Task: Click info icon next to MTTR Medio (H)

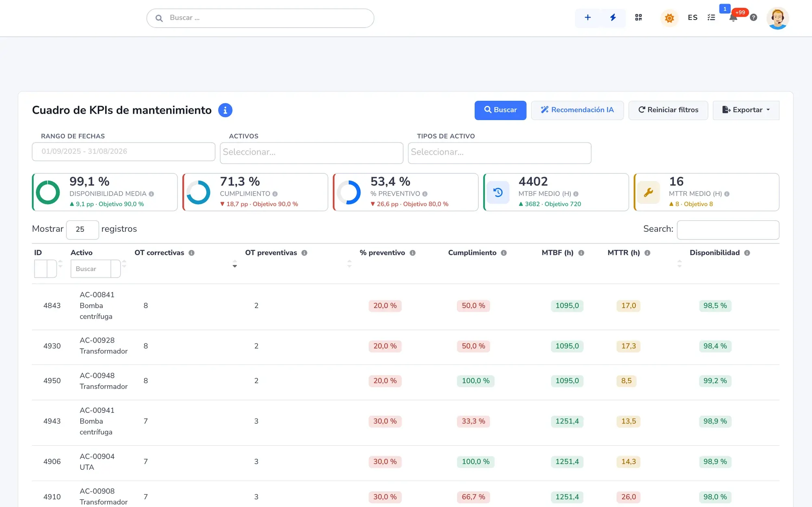Action: 727,194
